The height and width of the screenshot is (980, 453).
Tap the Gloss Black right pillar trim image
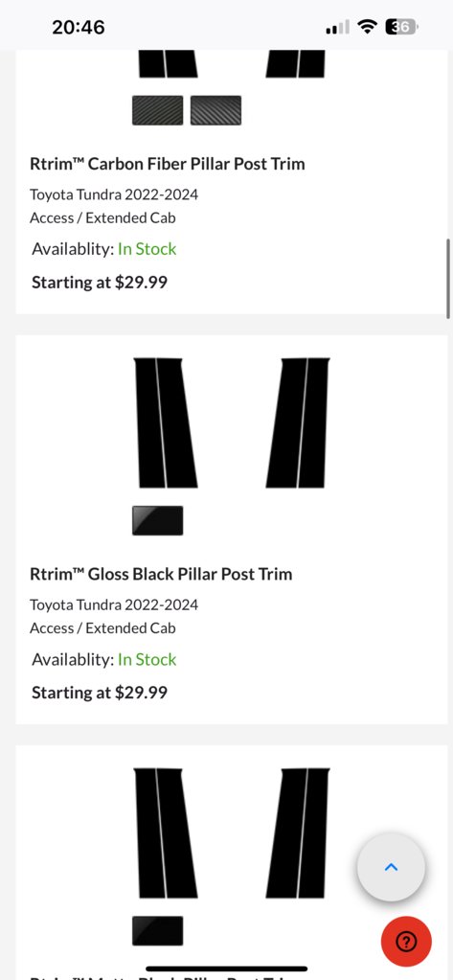[298, 422]
